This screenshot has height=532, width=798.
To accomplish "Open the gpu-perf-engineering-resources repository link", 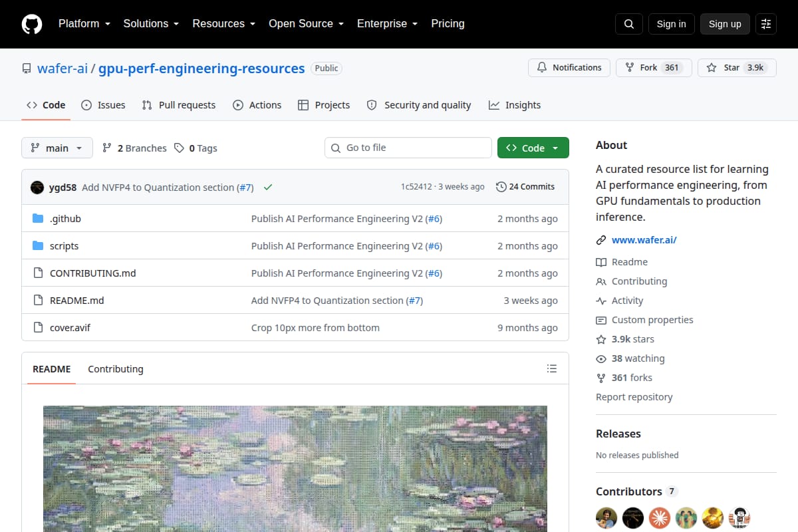I will 201,68.
